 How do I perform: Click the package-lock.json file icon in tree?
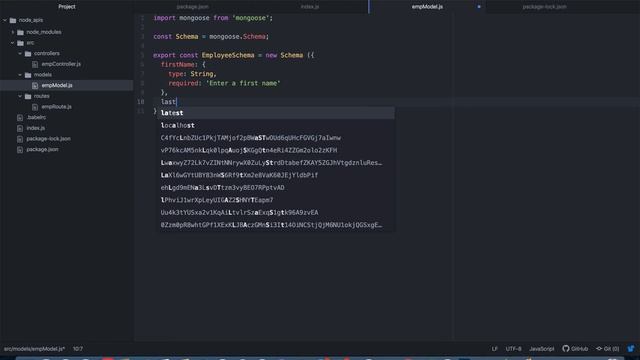20,139
